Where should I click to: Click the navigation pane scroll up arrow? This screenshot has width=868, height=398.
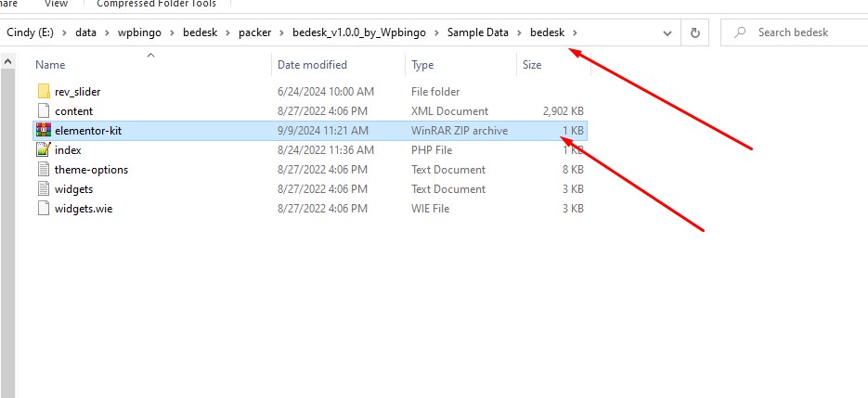[7, 61]
